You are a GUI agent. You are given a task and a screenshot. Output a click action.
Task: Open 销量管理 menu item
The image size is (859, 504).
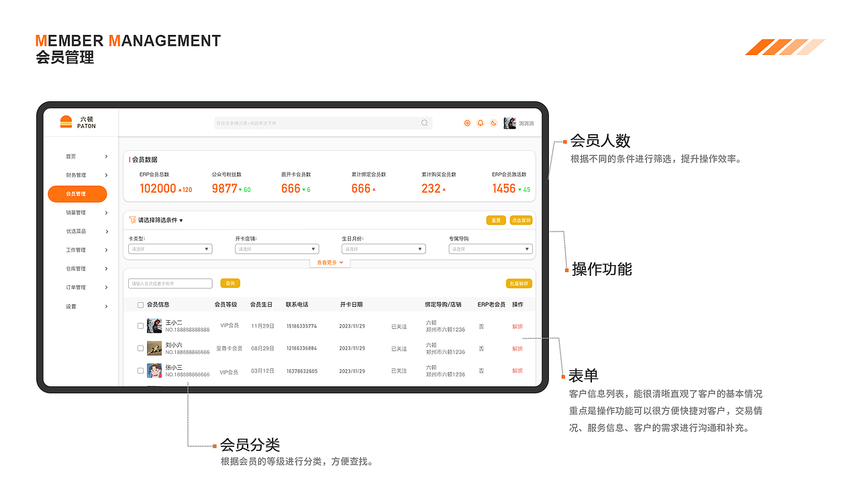tap(76, 213)
